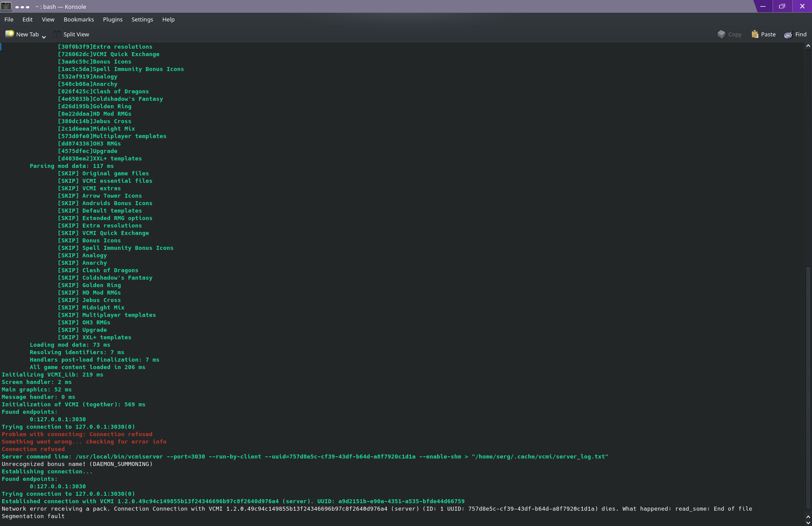
Task: Click 'Server command line' output line
Action: point(305,457)
